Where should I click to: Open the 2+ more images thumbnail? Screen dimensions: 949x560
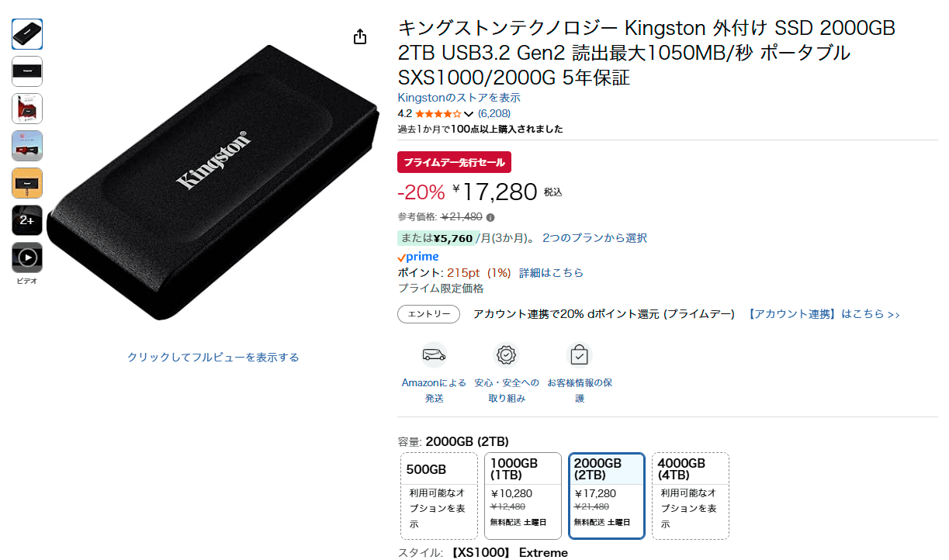tap(27, 220)
